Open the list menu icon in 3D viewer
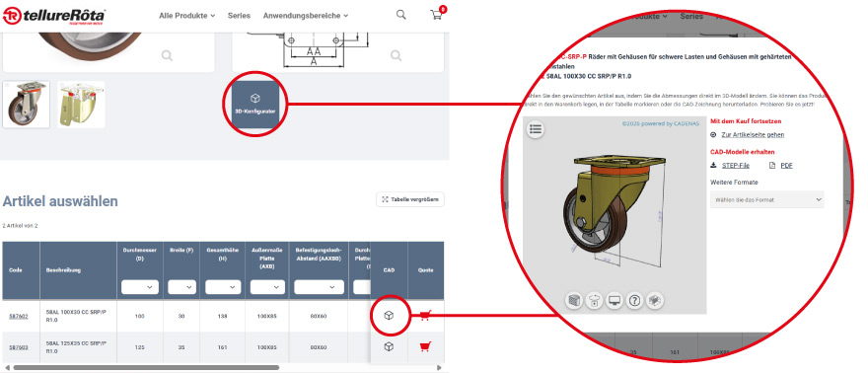Viewport: 868px width, 373px height. (536, 129)
